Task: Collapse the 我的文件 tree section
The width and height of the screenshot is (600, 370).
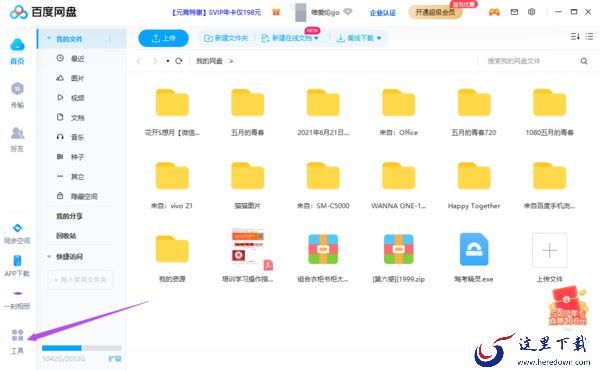Action: pyautogui.click(x=49, y=39)
